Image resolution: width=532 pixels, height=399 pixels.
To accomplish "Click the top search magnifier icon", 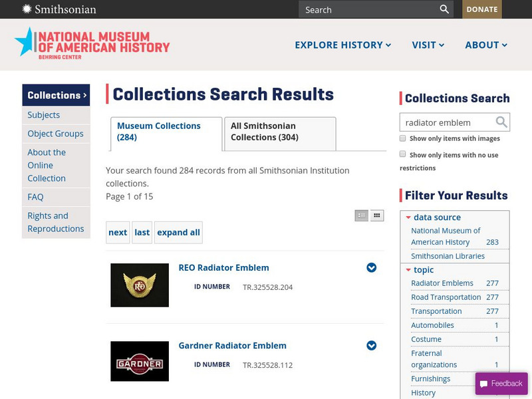I will coord(444,9).
